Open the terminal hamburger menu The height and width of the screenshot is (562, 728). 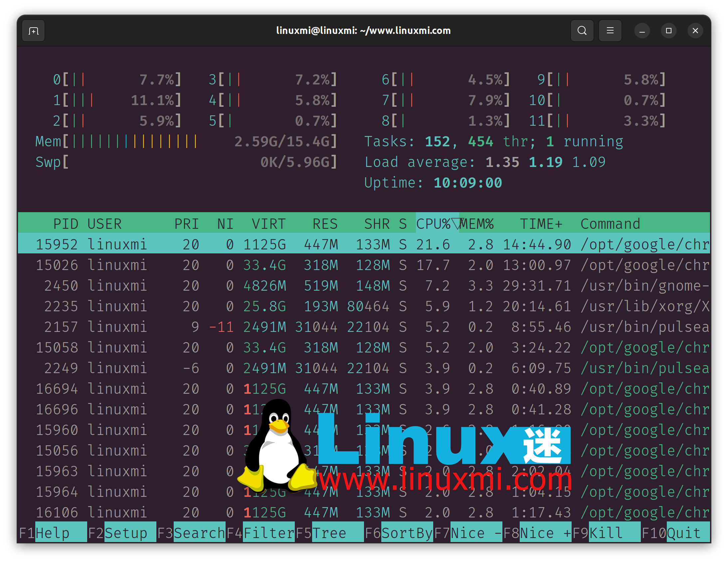(x=610, y=30)
